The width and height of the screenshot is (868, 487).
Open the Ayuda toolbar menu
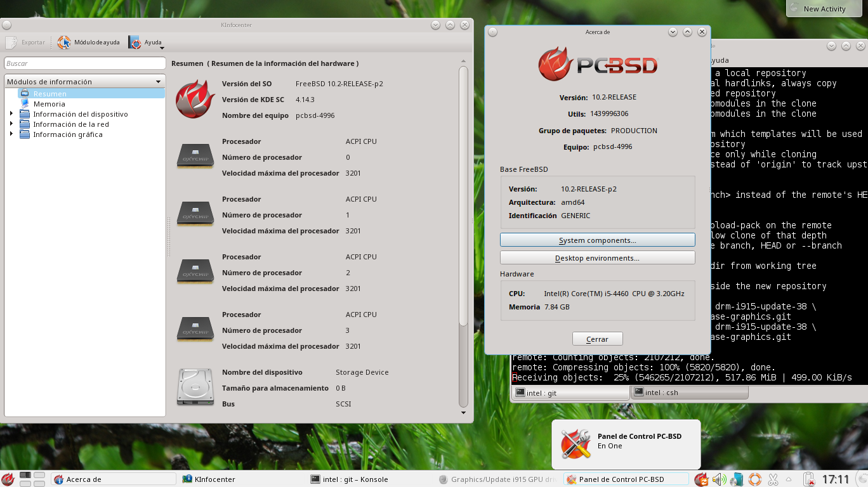(146, 42)
